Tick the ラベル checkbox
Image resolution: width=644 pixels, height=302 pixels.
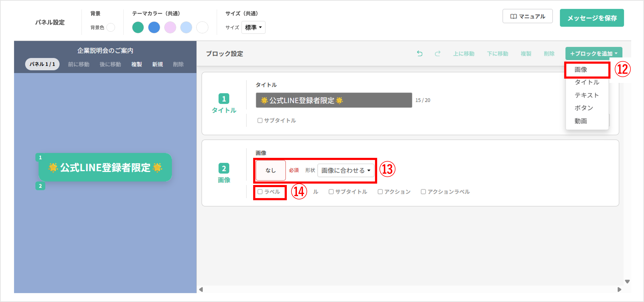click(260, 192)
